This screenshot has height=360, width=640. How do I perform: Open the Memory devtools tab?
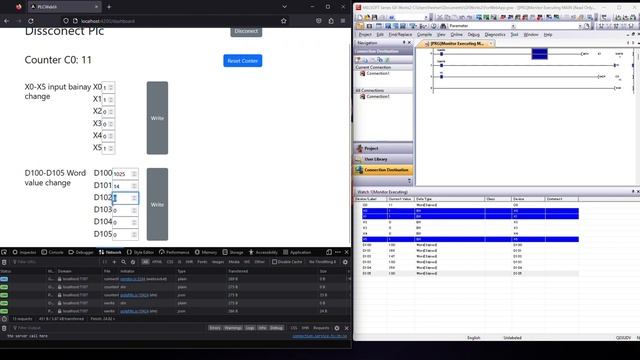point(206,252)
